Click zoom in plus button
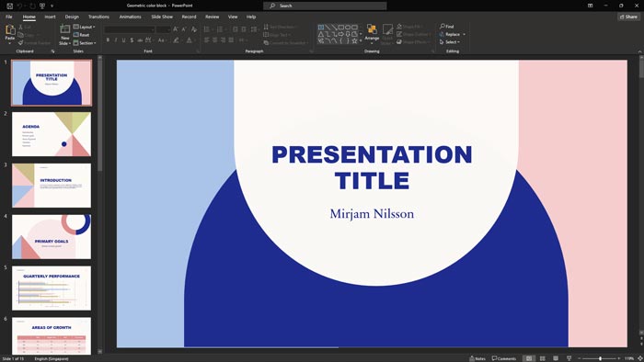The height and width of the screenshot is (362, 644). click(619, 358)
